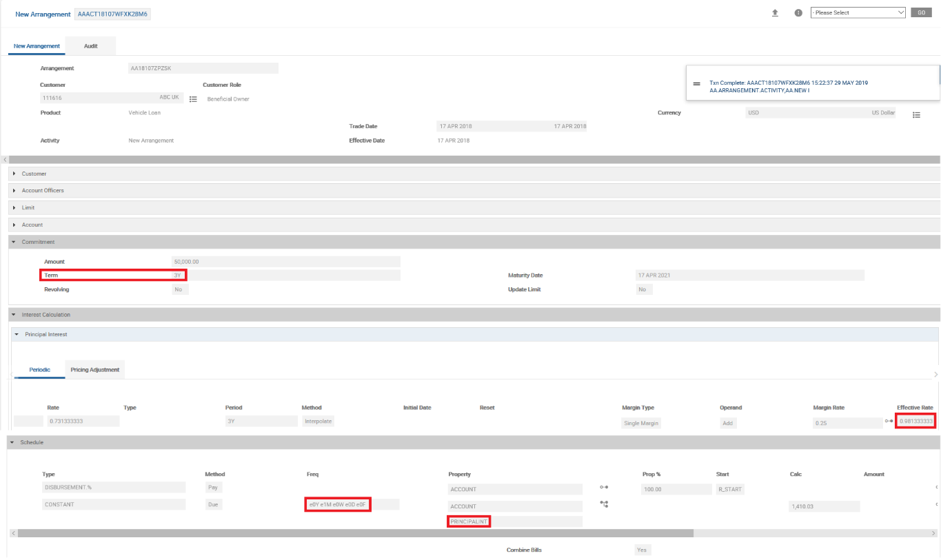941x560 pixels.
Task: Switch to the Audit tab
Action: (x=90, y=46)
